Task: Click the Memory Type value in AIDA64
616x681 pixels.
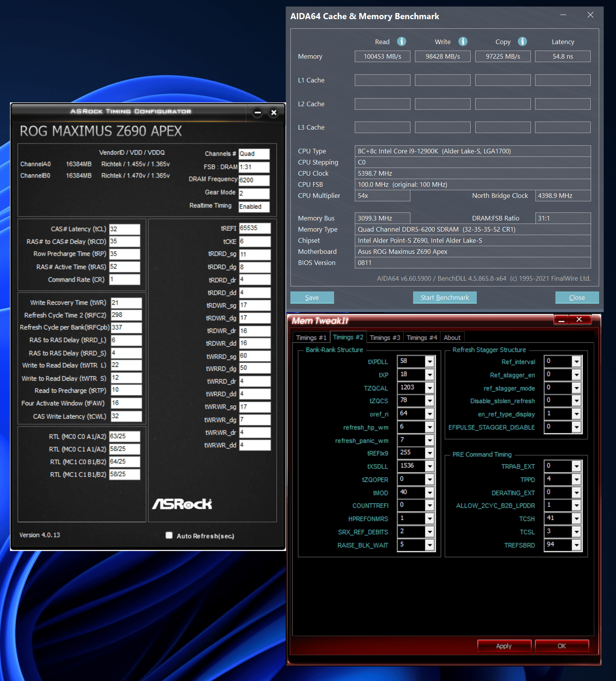Action: click(x=473, y=229)
